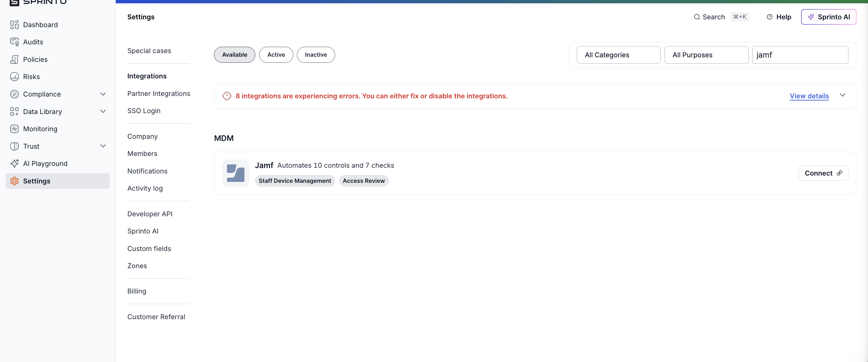The image size is (868, 362).
Task: Open the Sprinto AI button
Action: 828,17
